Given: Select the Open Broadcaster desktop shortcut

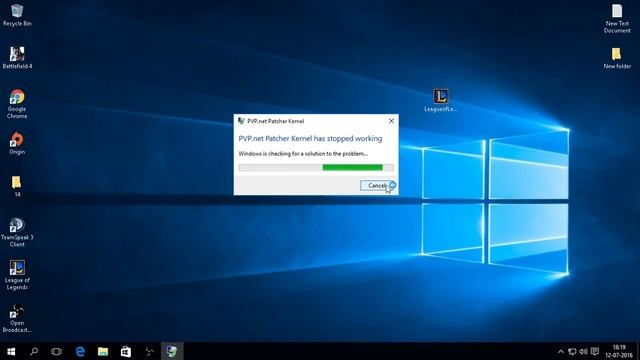Looking at the screenshot, I should (17, 318).
